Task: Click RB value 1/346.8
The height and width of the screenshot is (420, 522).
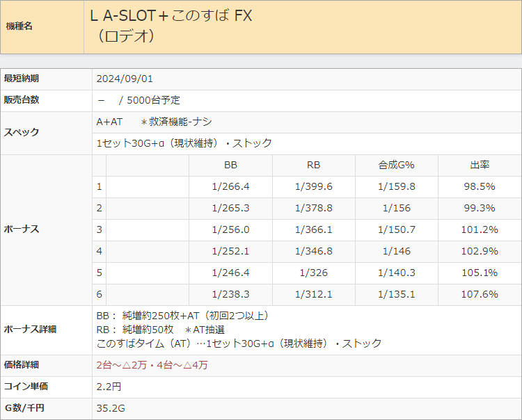Action: [x=313, y=251]
